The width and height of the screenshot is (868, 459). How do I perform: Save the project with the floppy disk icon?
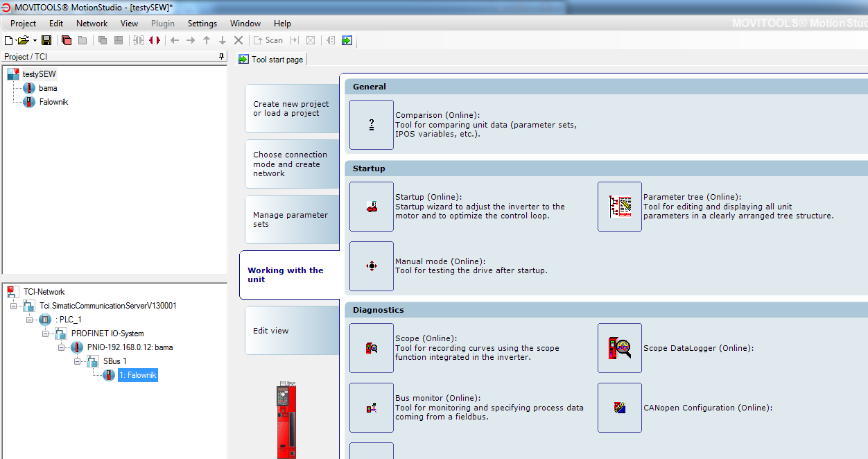pos(46,40)
